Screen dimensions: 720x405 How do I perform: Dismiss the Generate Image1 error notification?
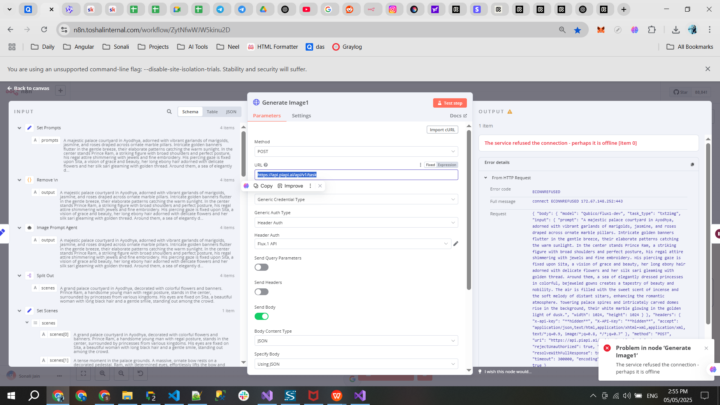[x=706, y=348]
